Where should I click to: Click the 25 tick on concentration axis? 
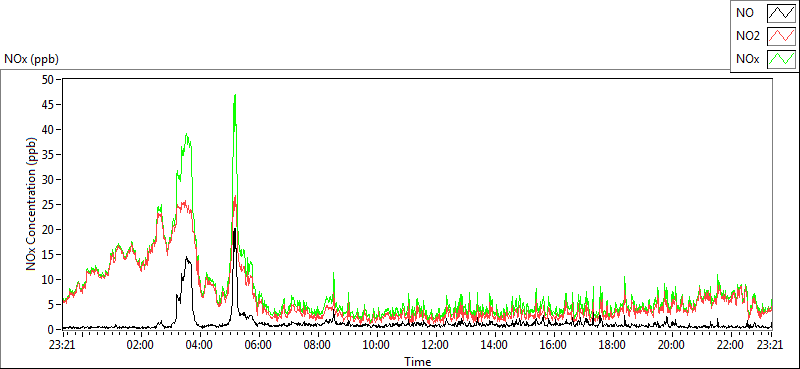tap(49, 205)
